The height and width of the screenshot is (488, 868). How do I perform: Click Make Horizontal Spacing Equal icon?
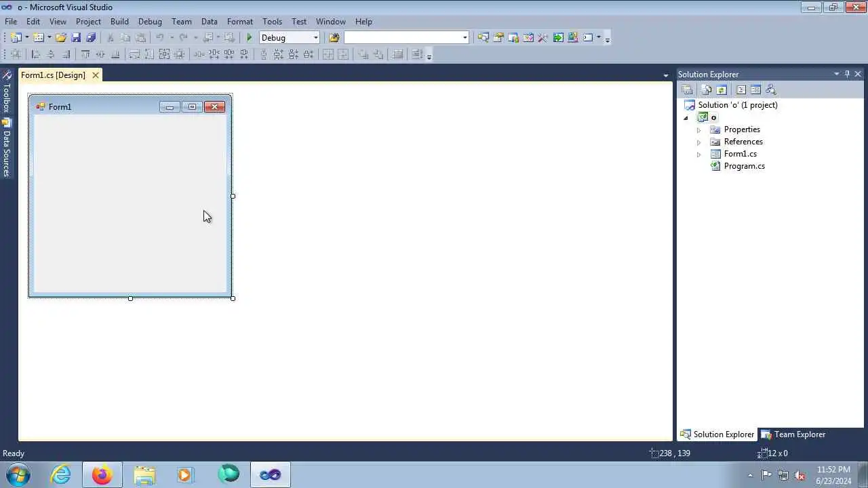coord(199,54)
